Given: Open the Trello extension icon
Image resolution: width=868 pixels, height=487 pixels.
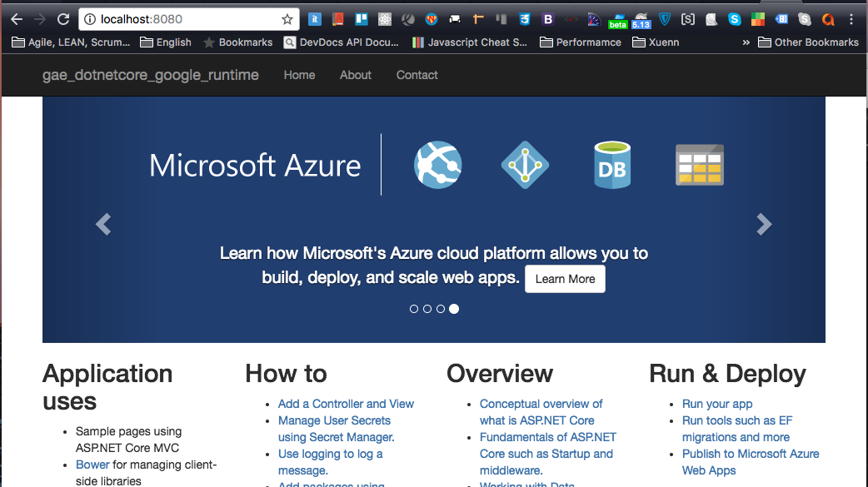Looking at the screenshot, I should click(x=361, y=19).
